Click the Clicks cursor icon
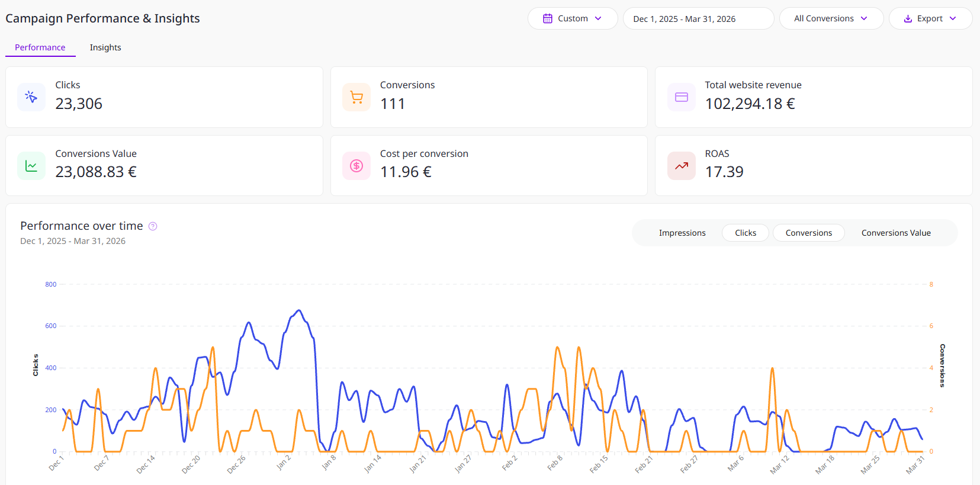Screen dimensions: 980x485 coord(31,97)
